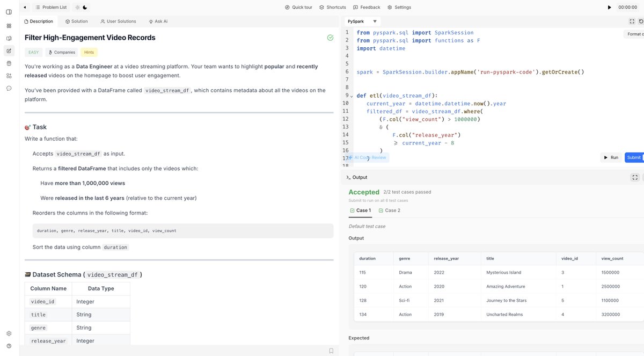Viewport: 644px width, 356px height.
Task: Reset the code with the refresh icon
Action: click(641, 21)
